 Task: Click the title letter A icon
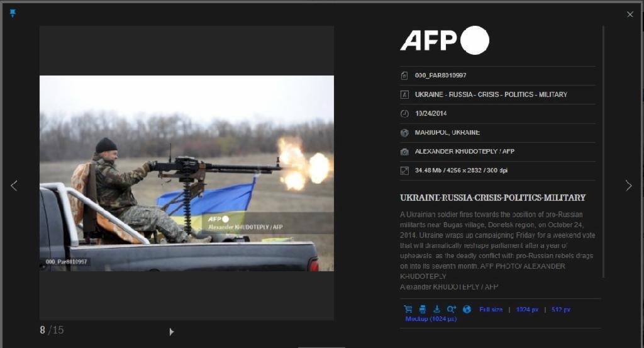[404, 95]
